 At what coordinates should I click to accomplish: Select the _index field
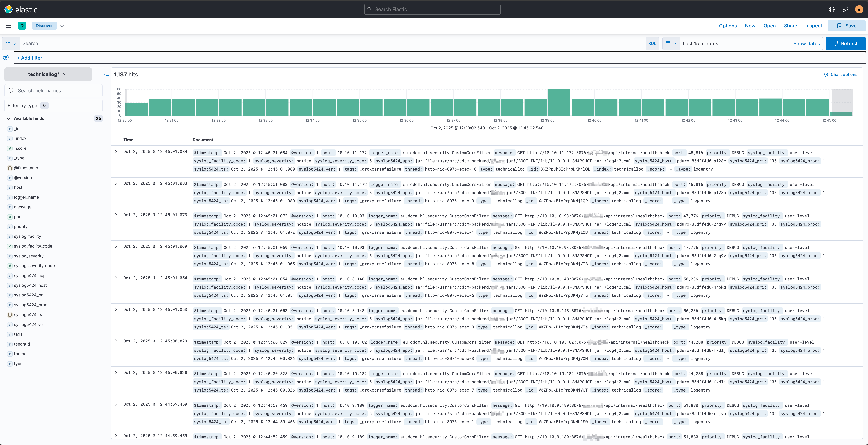(20, 139)
